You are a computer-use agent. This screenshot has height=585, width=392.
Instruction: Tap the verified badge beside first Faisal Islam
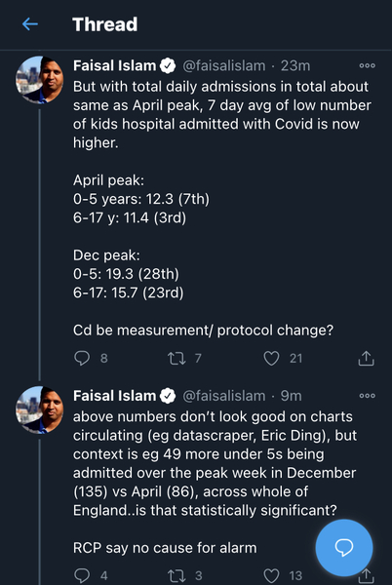coord(168,65)
